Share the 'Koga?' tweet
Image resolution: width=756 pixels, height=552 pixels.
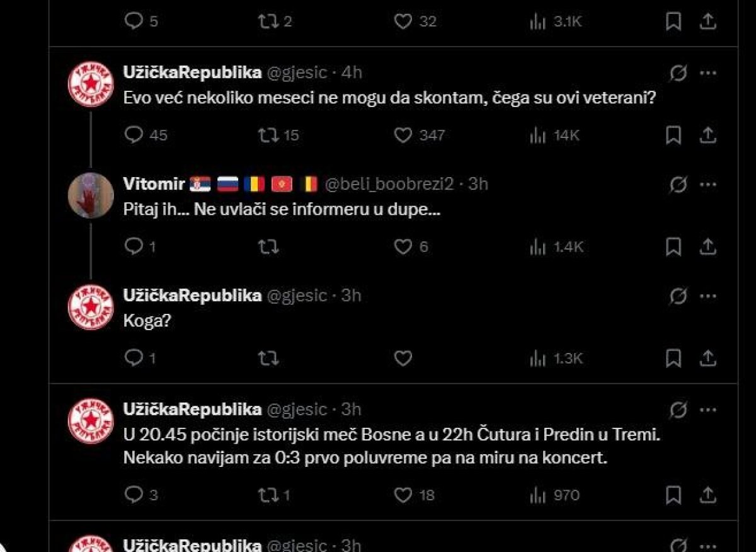707,359
